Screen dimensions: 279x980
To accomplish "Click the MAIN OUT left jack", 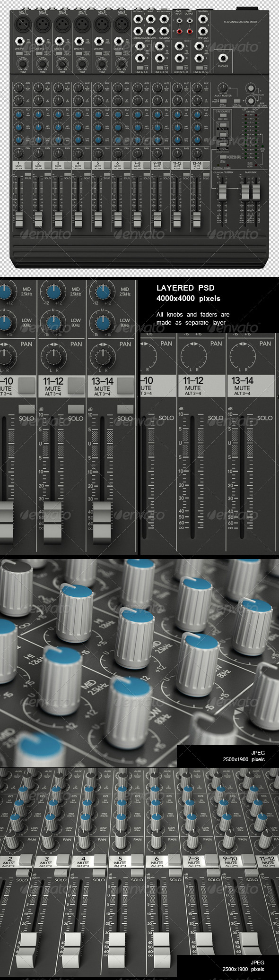I will click(202, 20).
